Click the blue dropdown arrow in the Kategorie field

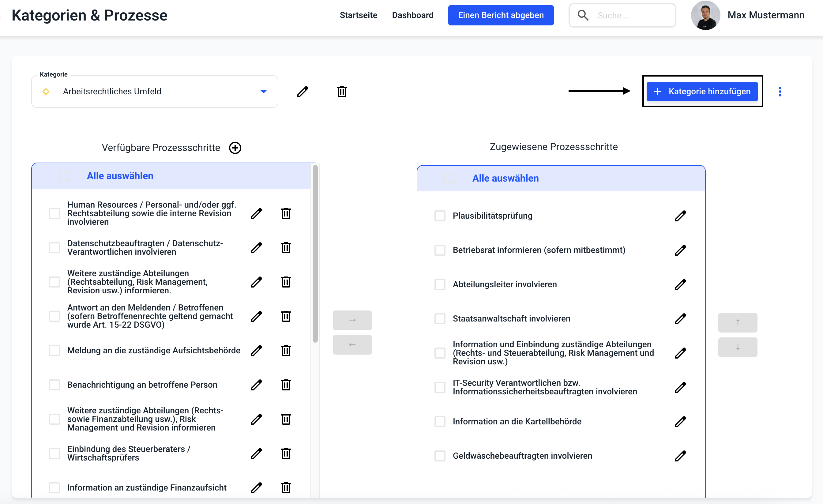click(x=264, y=92)
